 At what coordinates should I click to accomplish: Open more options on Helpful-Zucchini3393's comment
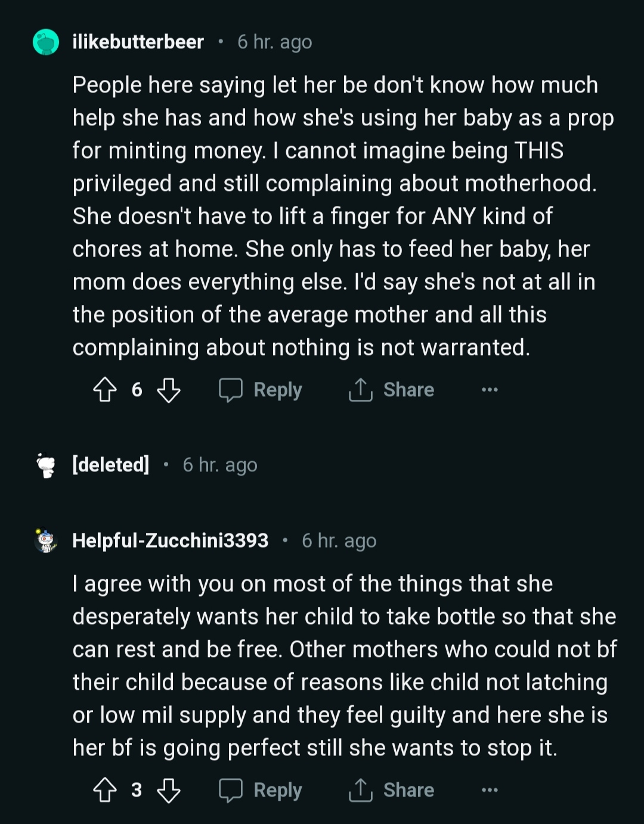(490, 791)
